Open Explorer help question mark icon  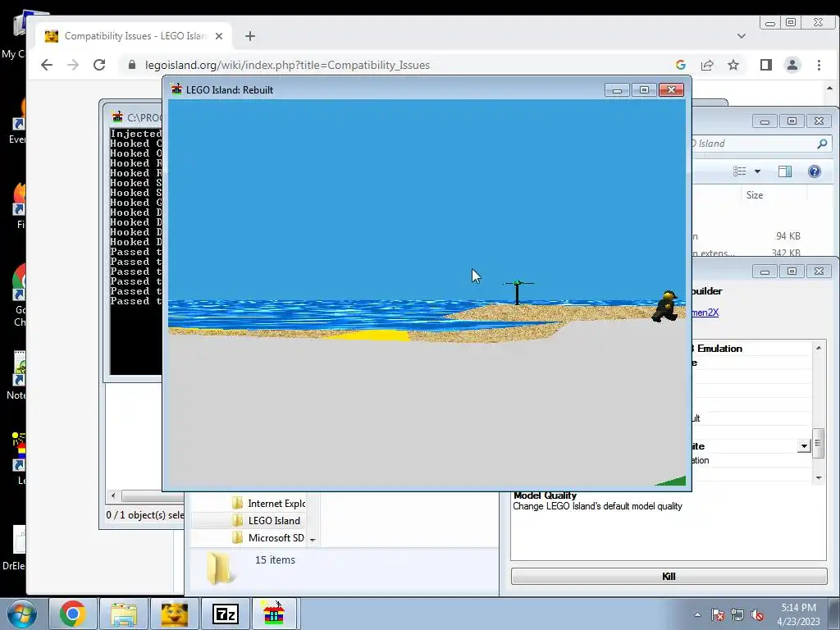pos(815,171)
